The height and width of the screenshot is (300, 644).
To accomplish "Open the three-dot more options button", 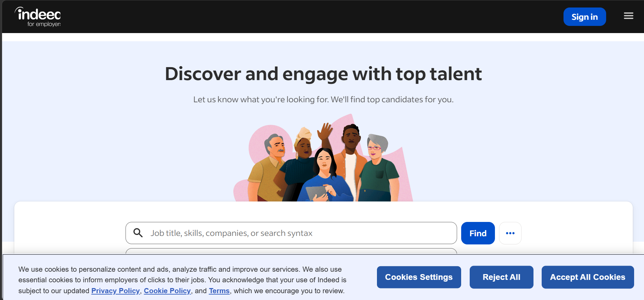I will pyautogui.click(x=510, y=233).
